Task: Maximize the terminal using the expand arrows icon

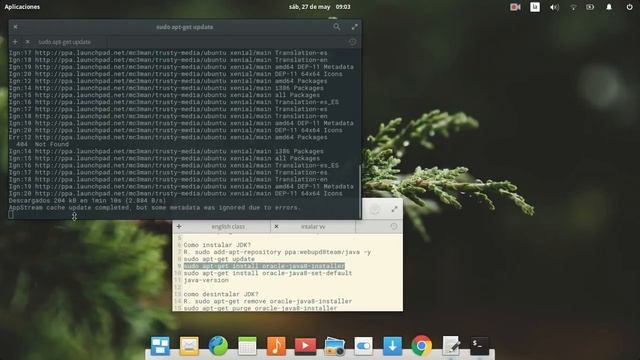Action: (354, 27)
